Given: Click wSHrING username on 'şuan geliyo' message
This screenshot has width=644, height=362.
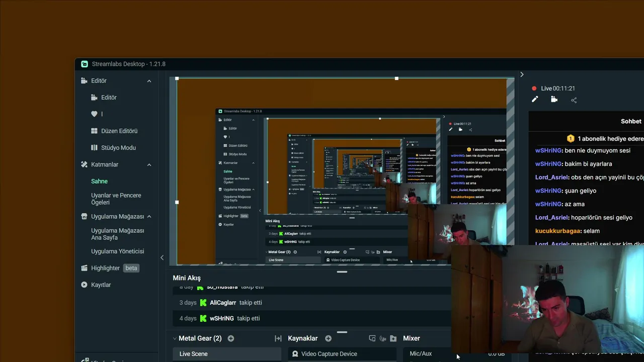Looking at the screenshot, I should (548, 191).
